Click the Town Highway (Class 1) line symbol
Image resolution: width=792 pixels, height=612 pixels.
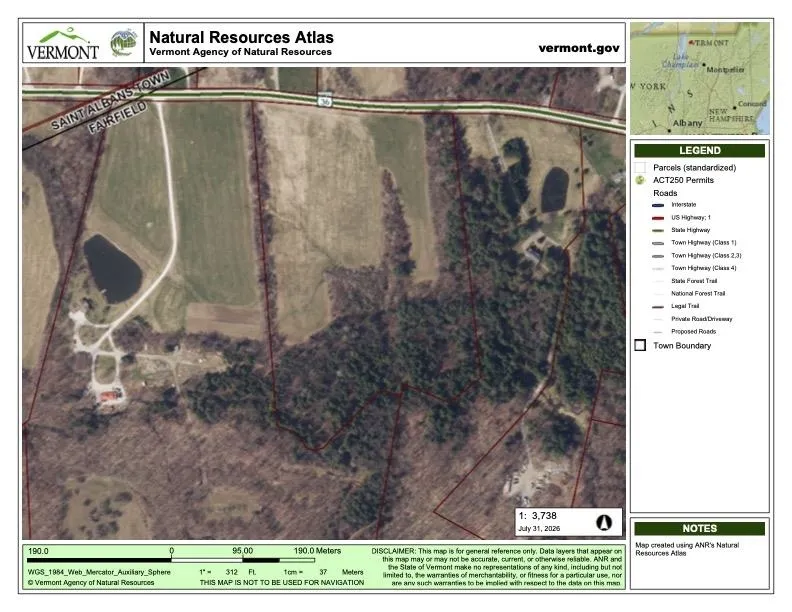[658, 243]
